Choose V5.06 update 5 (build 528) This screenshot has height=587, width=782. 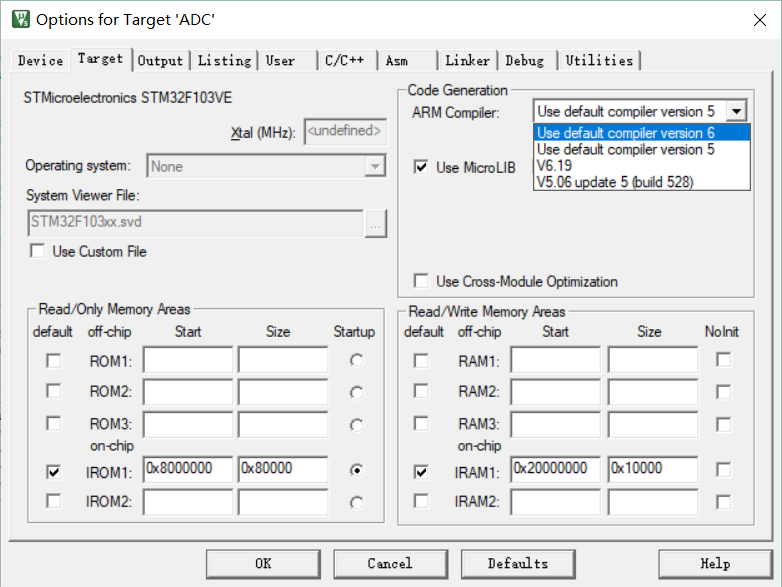(642, 182)
